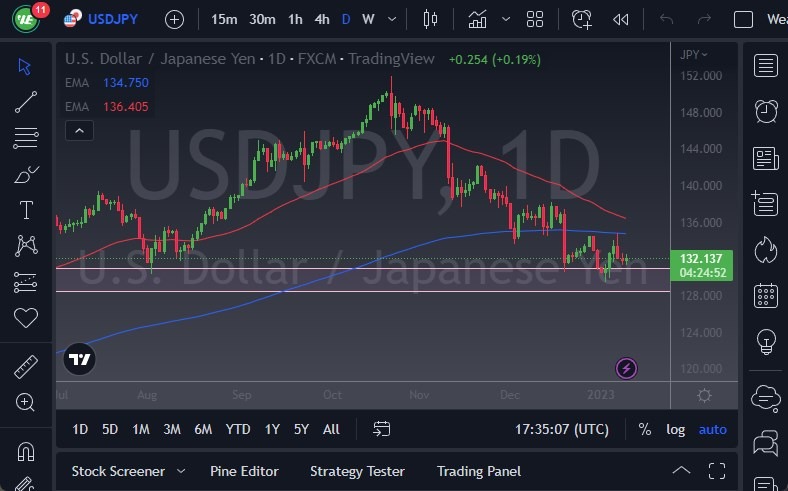The width and height of the screenshot is (788, 491).
Task: Set the range to YTD
Action: [x=238, y=429]
